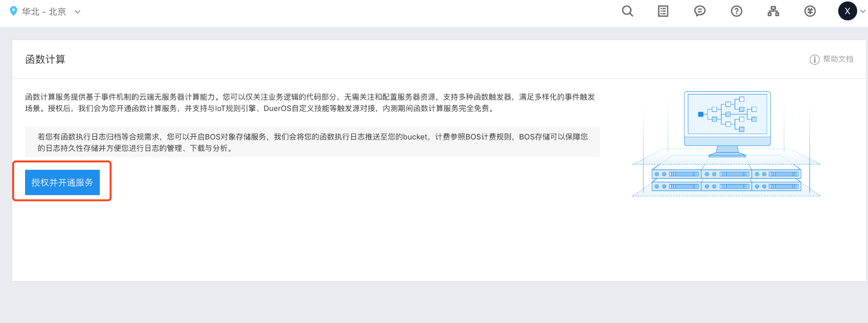Screen dimensions: 868x323
Task: Click the 授权并开通服务 button
Action: 62,183
